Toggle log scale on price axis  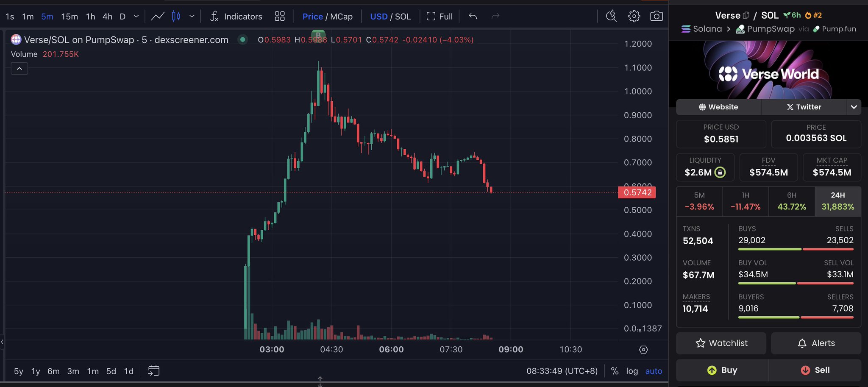tap(632, 371)
